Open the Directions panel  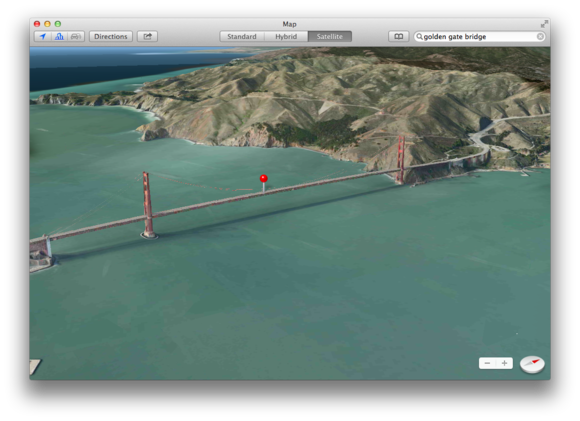coord(111,37)
